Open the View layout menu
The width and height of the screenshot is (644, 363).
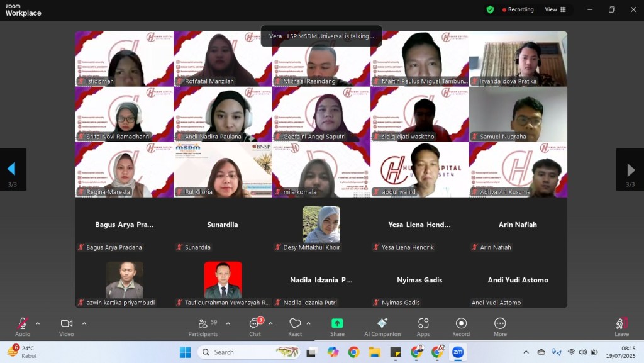pyautogui.click(x=555, y=9)
